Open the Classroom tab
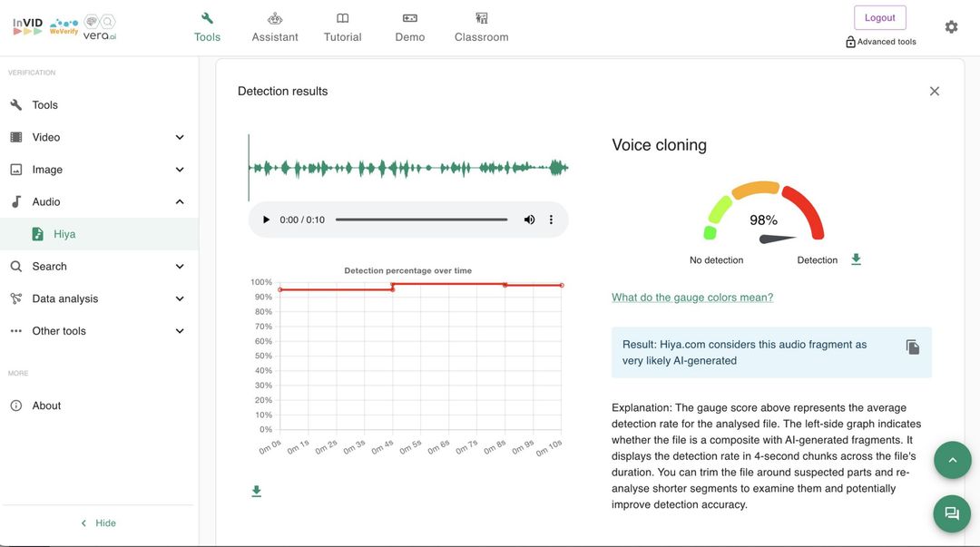Viewport: 980px width, 547px height. (x=481, y=27)
